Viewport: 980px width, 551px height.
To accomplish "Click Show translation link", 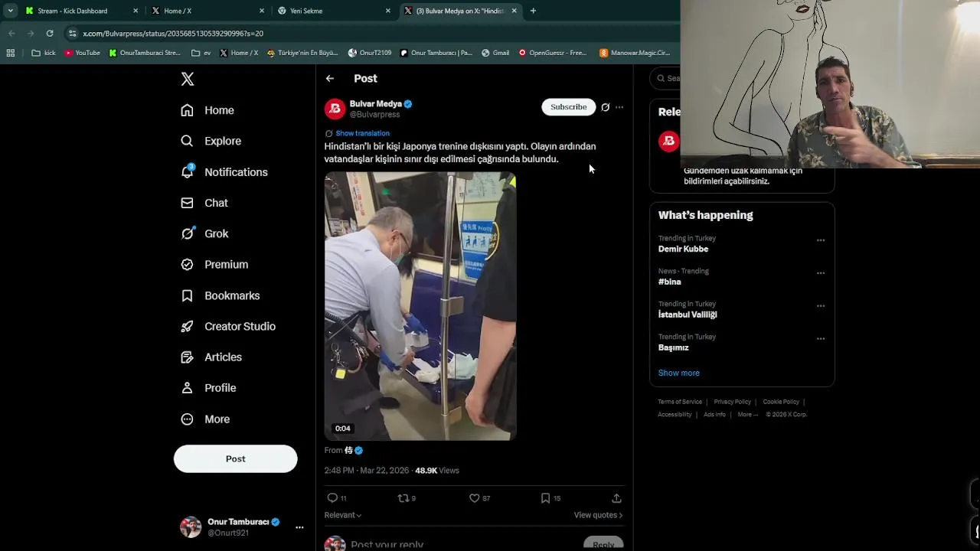I will pos(362,133).
